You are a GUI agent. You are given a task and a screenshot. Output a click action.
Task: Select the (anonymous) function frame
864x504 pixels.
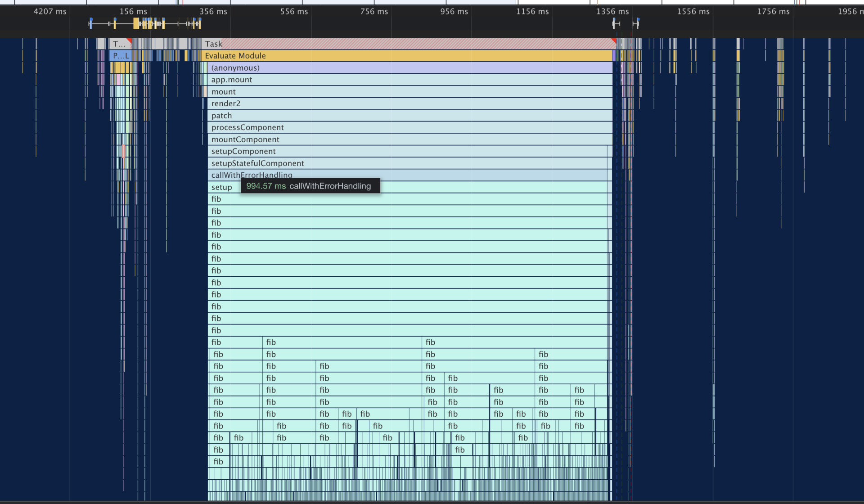[410, 68]
